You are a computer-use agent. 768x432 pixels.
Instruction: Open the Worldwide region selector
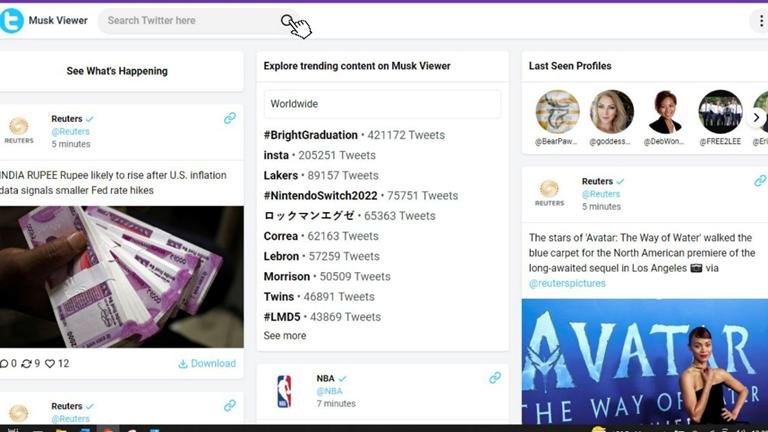(x=382, y=104)
